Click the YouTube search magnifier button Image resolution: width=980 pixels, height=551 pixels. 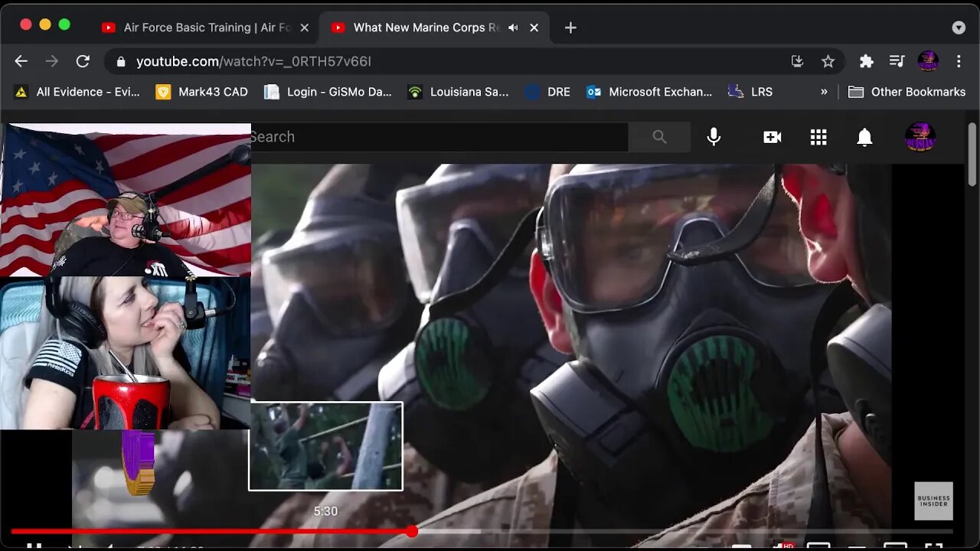659,137
